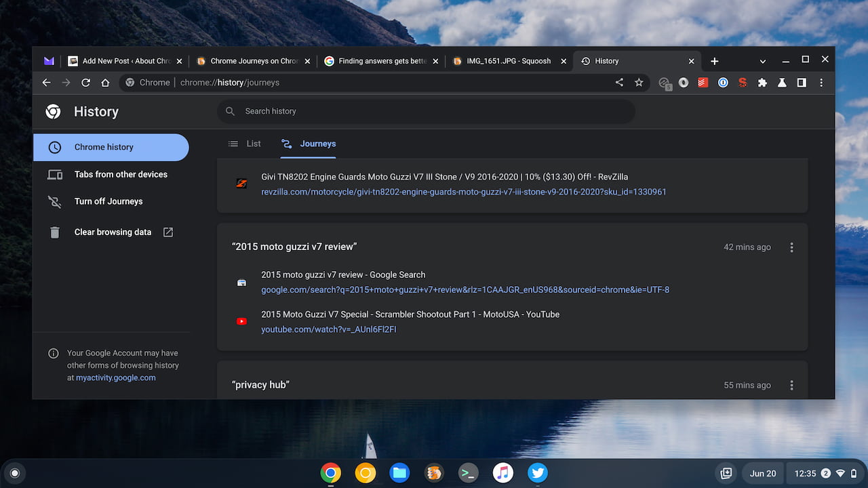
Task: Toggle the side panel icon
Action: point(802,83)
